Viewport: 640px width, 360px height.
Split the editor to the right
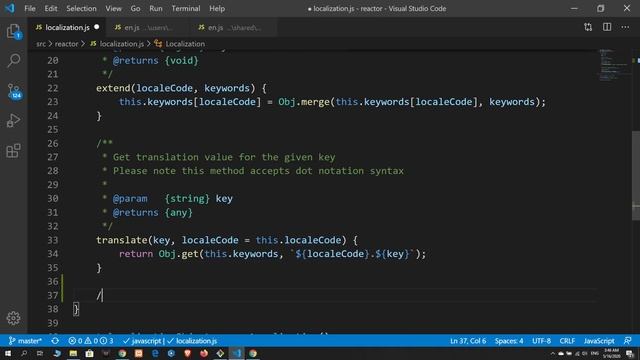607,27
